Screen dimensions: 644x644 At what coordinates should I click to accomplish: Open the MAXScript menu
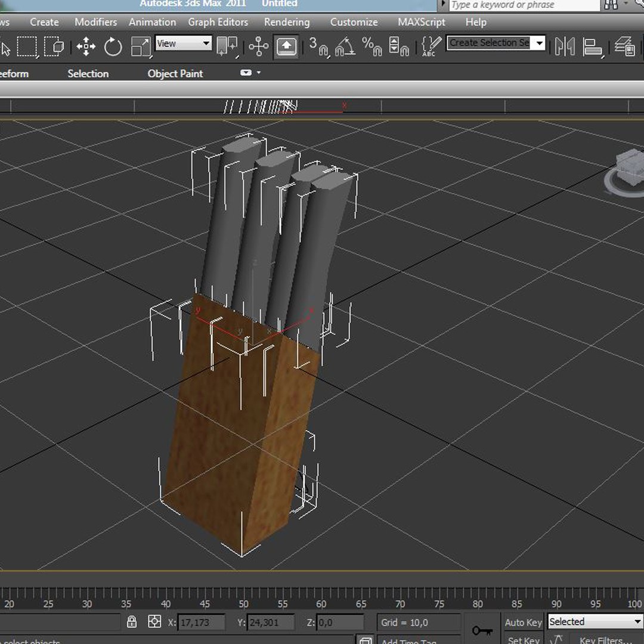pos(422,22)
